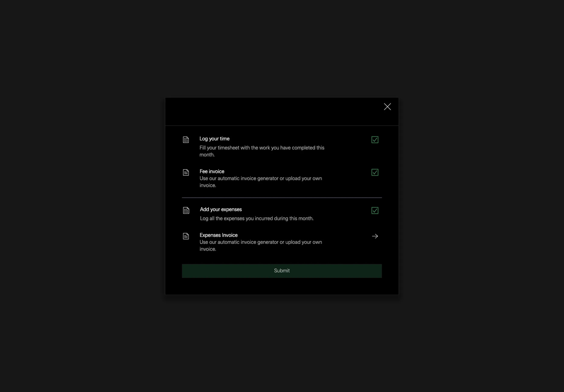The height and width of the screenshot is (392, 564).
Task: Select the Expenses Invoice step title
Action: pos(219,235)
